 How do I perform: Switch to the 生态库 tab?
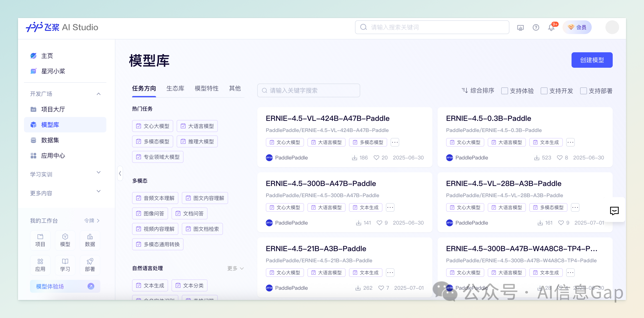pyautogui.click(x=175, y=88)
